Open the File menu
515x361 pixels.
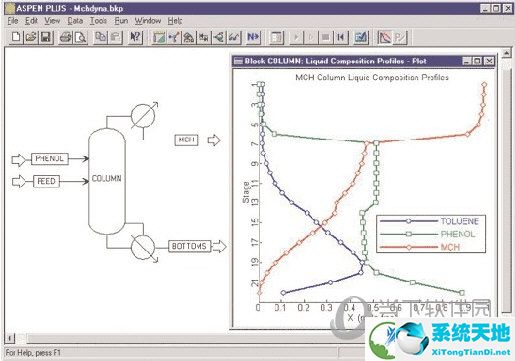12,21
